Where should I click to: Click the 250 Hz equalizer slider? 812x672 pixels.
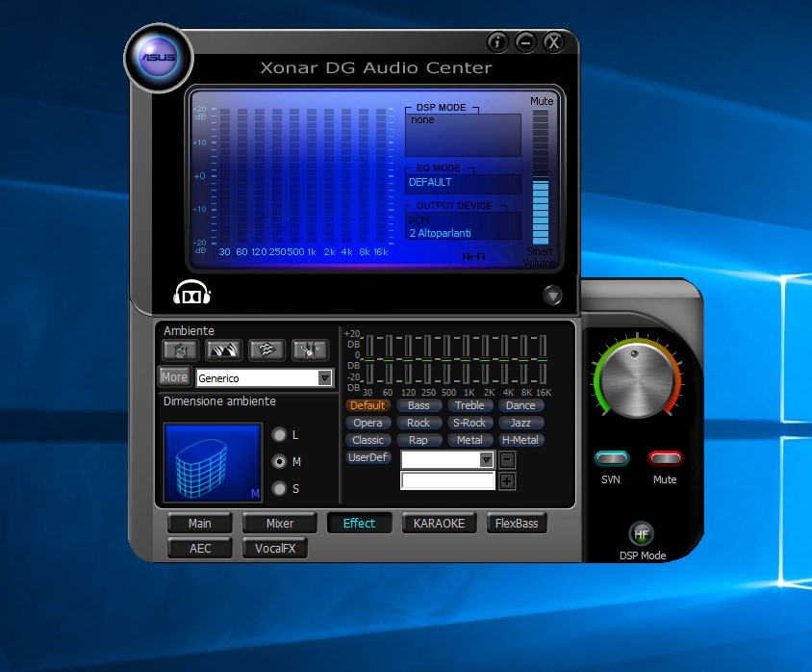pyautogui.click(x=427, y=359)
